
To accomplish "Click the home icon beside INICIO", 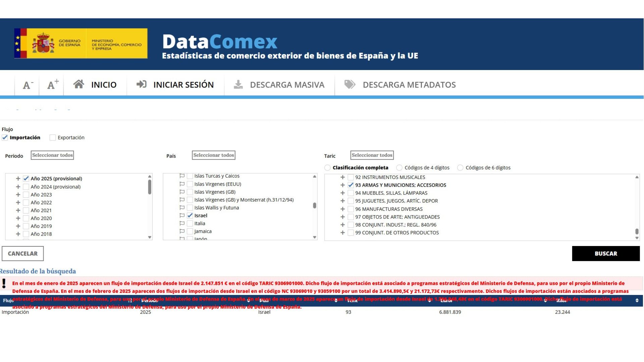I will point(78,84).
